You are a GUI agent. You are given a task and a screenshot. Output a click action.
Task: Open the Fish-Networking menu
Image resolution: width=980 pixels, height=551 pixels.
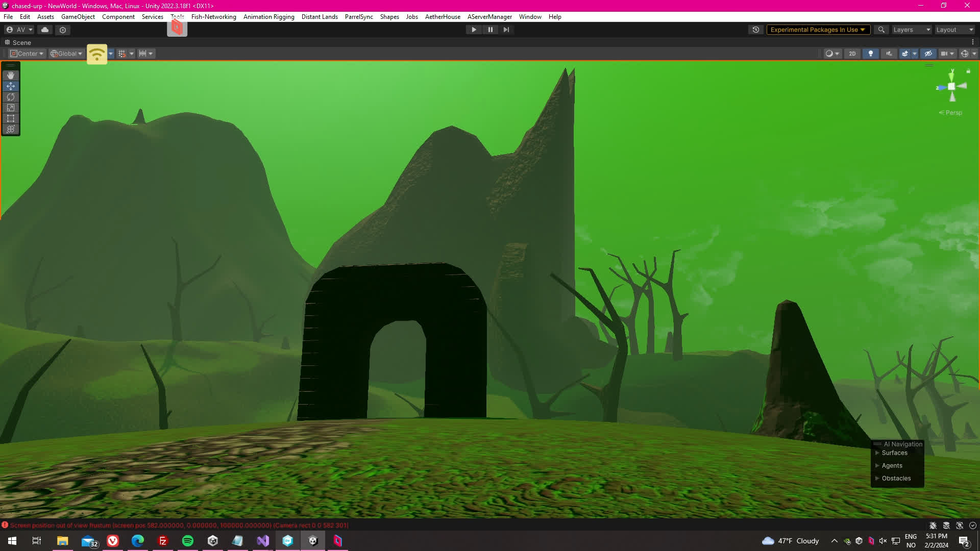click(x=213, y=17)
